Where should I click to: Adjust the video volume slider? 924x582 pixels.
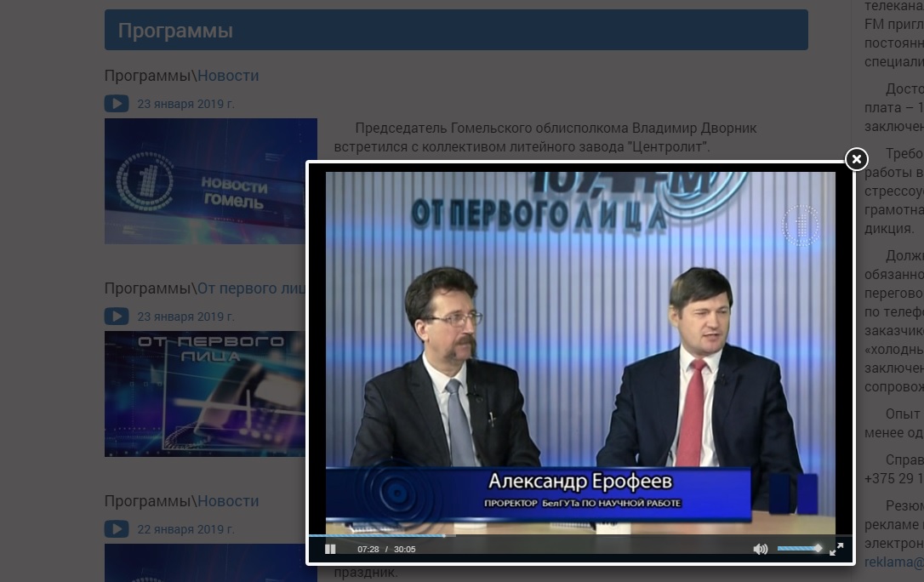click(x=800, y=549)
